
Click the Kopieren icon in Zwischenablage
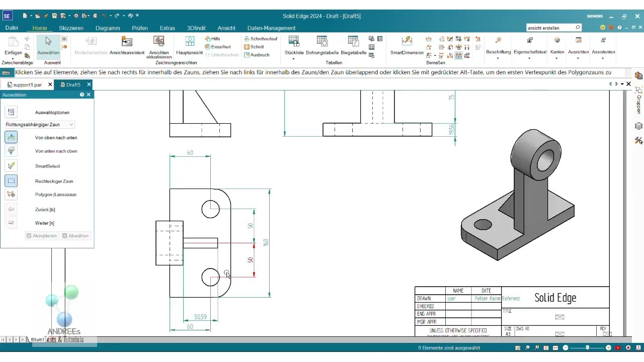(x=27, y=47)
